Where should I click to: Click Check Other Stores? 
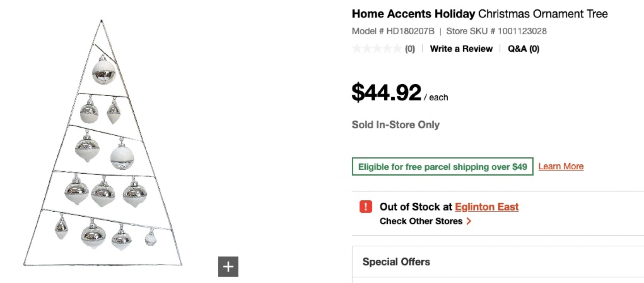pyautogui.click(x=421, y=221)
